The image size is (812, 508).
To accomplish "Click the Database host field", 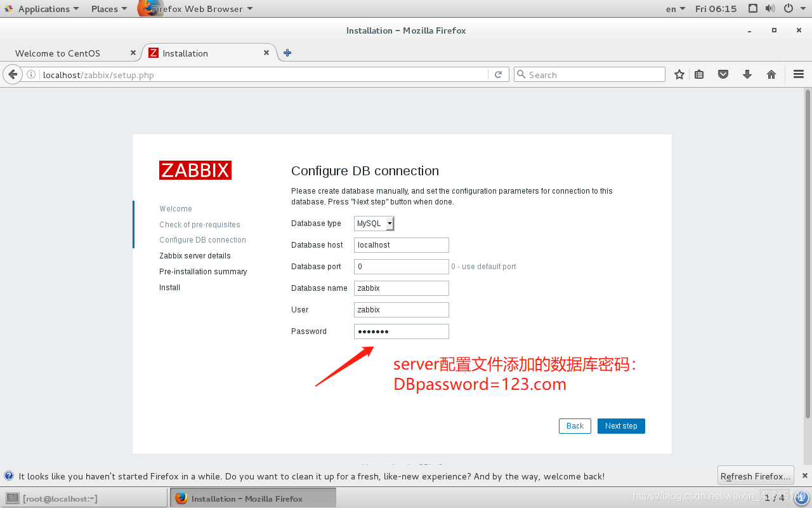I will (402, 245).
